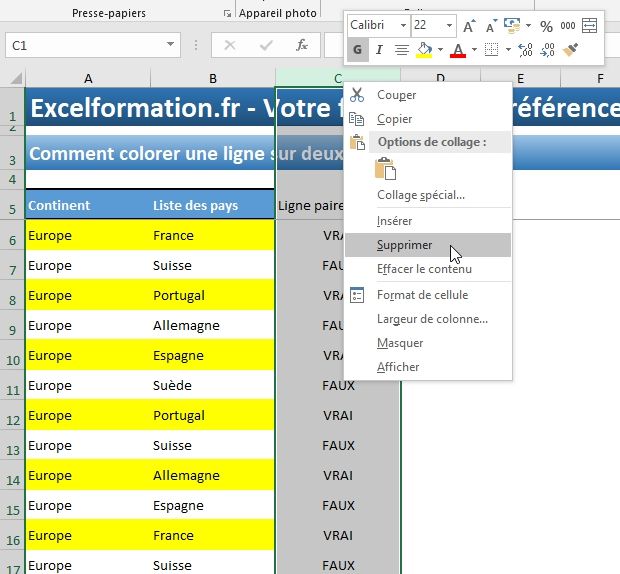The height and width of the screenshot is (574, 620).
Task: Click the center alignment icon
Action: click(x=402, y=50)
